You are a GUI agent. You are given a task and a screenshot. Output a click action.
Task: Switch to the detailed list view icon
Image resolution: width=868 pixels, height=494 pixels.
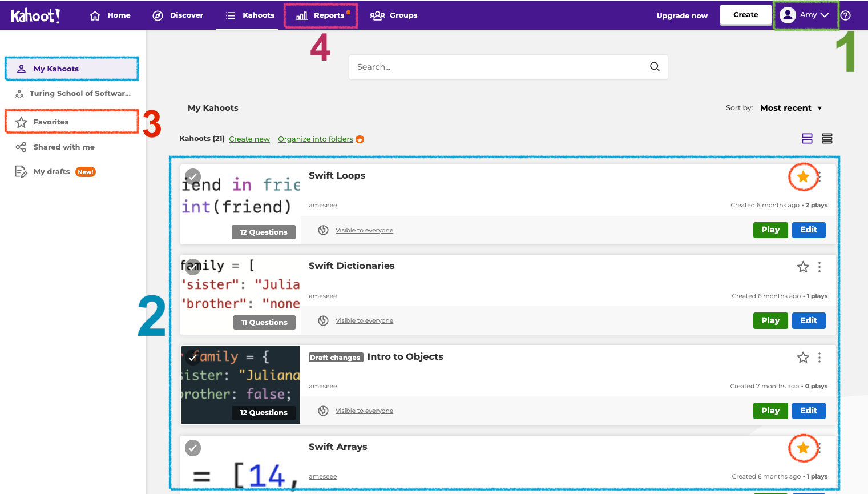pos(807,138)
